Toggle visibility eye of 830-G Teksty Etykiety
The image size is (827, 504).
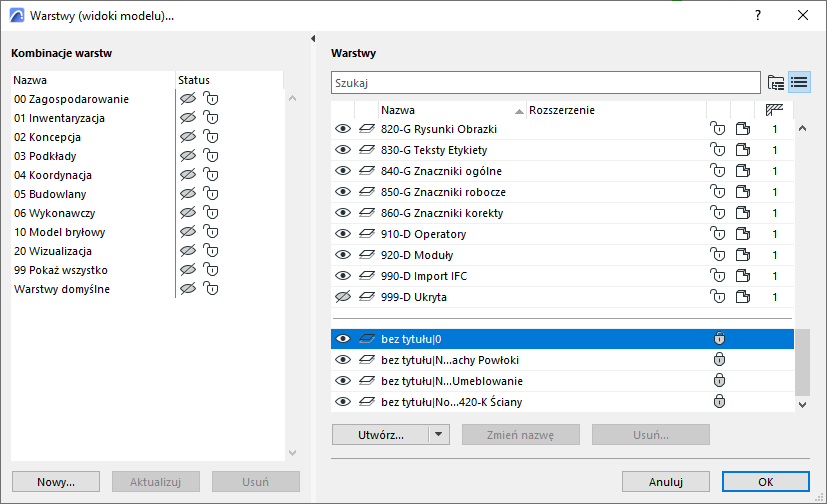[x=343, y=150]
